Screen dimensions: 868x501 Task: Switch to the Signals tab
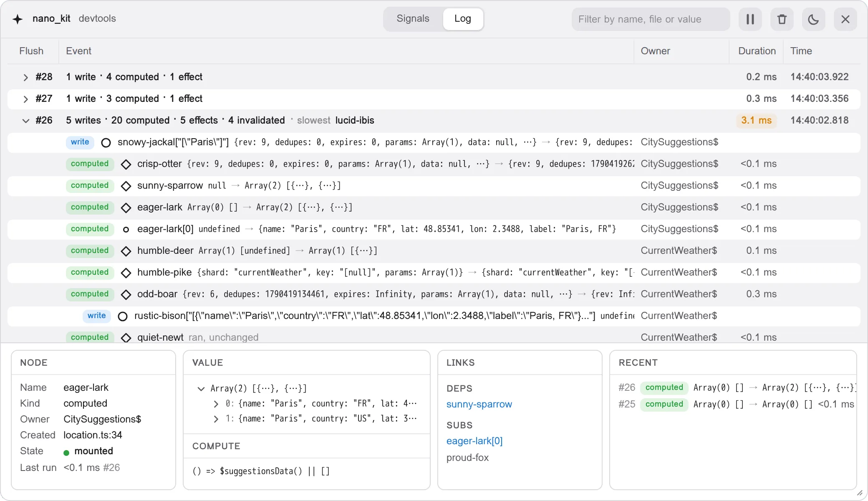click(413, 19)
